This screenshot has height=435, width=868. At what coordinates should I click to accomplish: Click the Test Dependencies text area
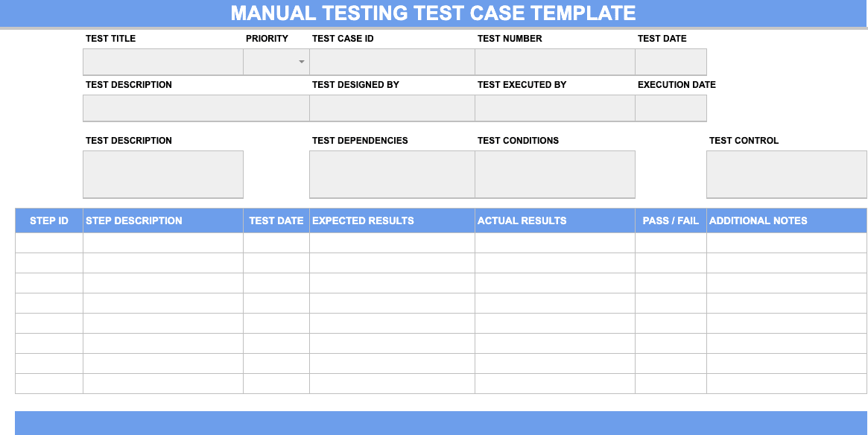pos(391,174)
